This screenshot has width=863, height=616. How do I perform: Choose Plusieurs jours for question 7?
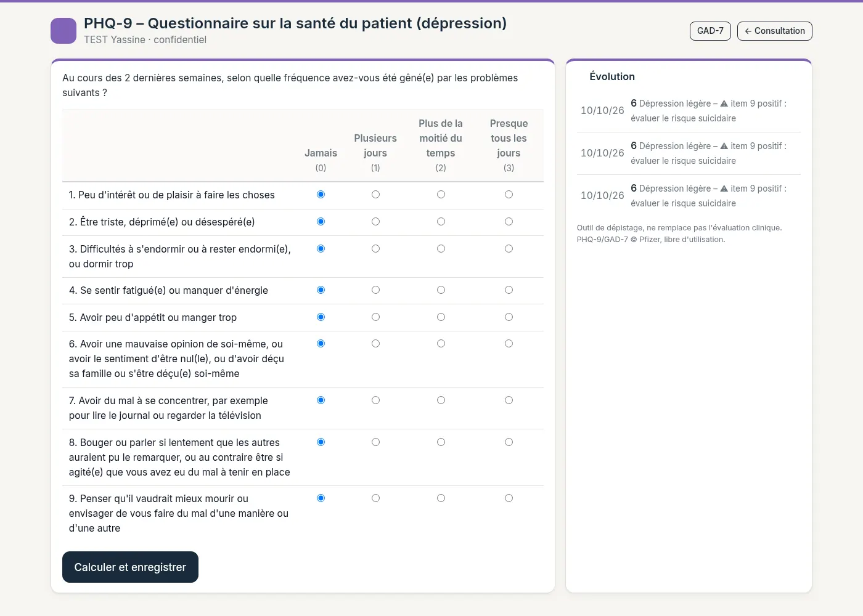(375, 400)
